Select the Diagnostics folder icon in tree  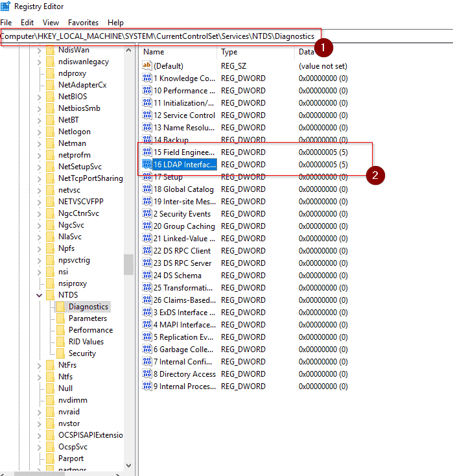tap(61, 307)
